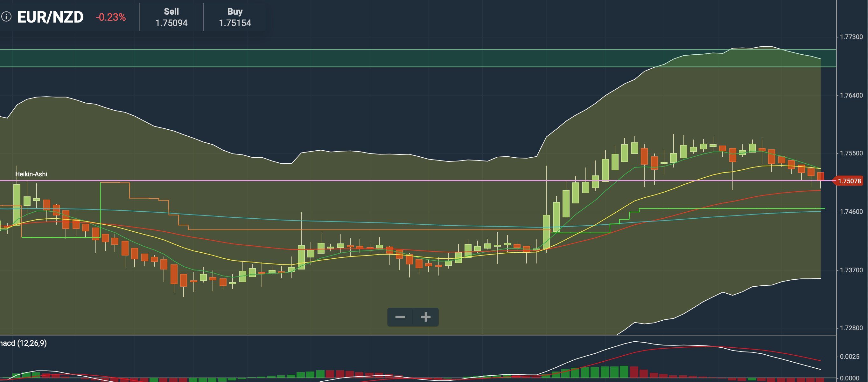
Task: Zoom in the chart with plus button
Action: (x=426, y=317)
